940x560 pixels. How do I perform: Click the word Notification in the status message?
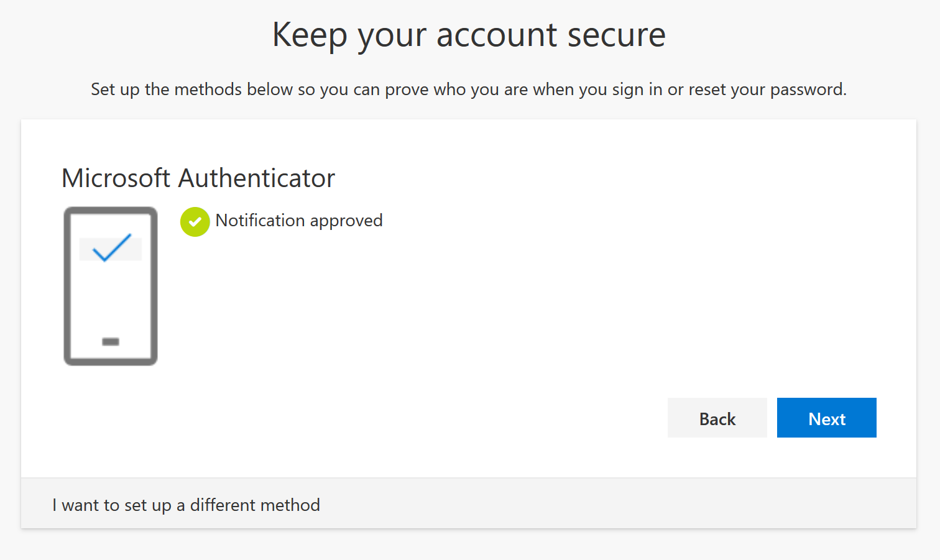[x=260, y=220]
